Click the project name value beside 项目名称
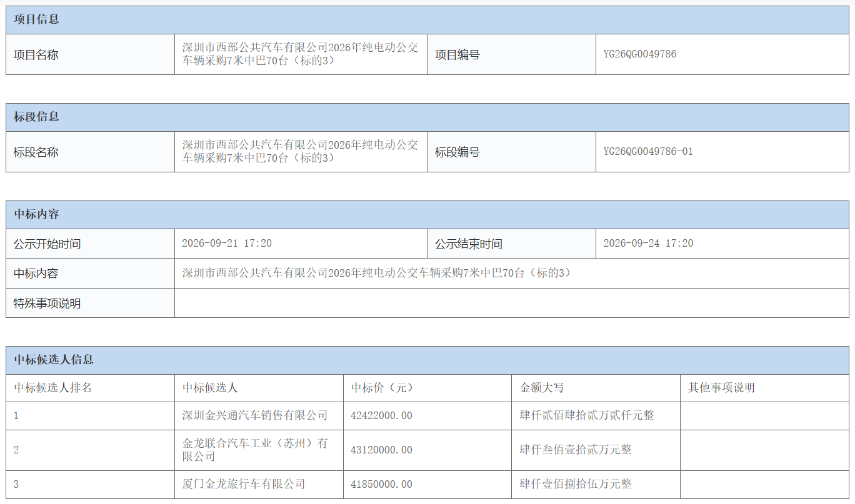 301,54
